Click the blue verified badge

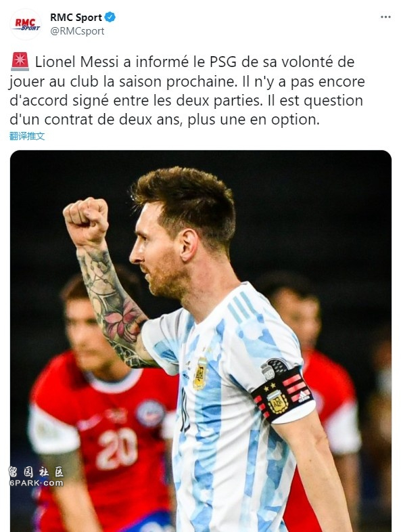pos(110,17)
